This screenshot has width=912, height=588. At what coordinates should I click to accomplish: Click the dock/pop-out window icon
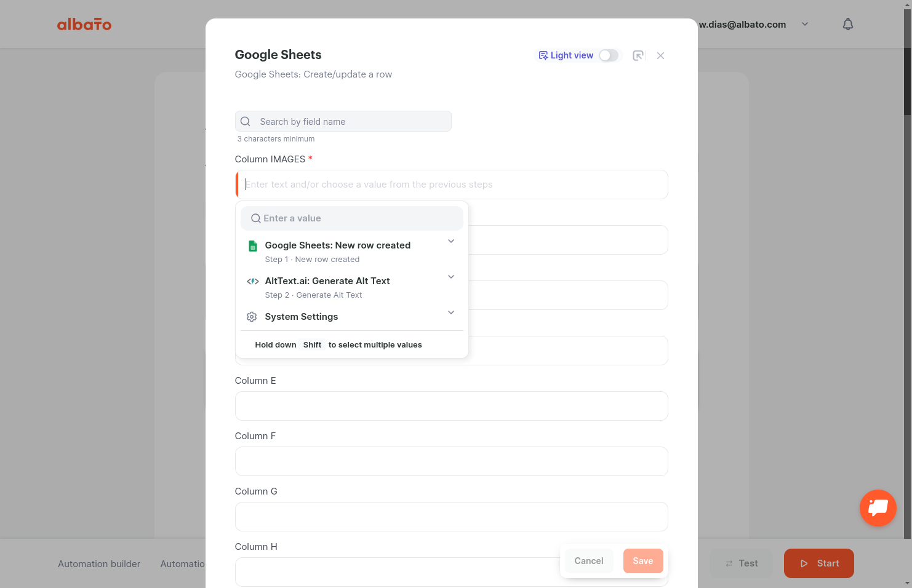(x=639, y=55)
